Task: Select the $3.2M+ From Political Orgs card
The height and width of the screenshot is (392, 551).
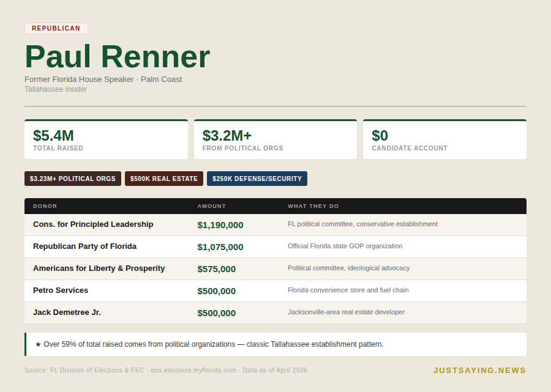Action: click(275, 139)
